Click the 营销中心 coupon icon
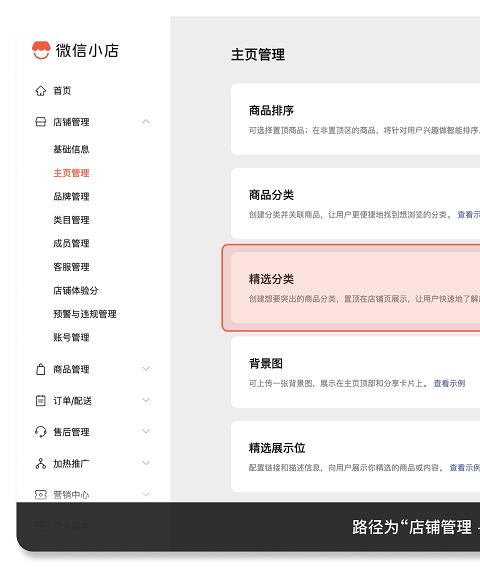 click(41, 494)
